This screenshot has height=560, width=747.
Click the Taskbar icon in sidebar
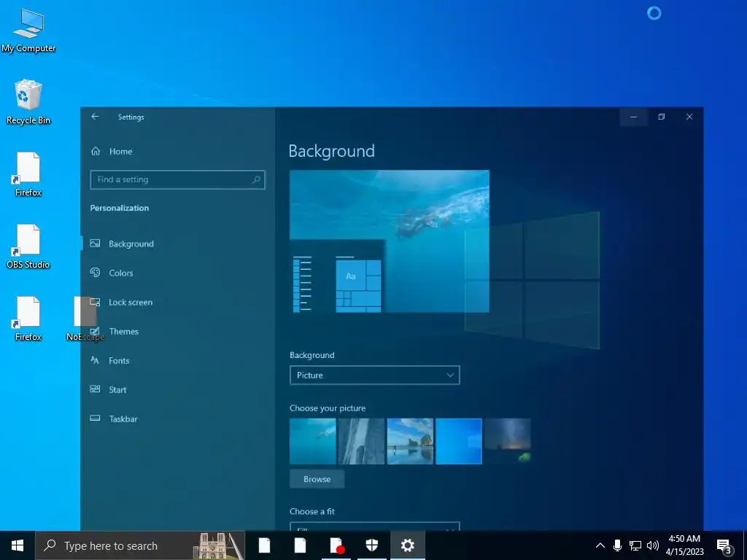[96, 418]
